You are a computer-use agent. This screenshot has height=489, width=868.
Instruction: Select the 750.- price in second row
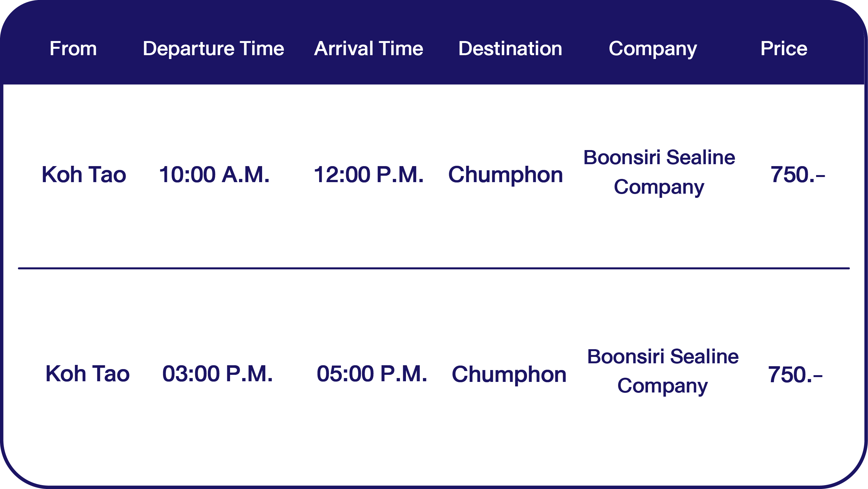click(795, 374)
